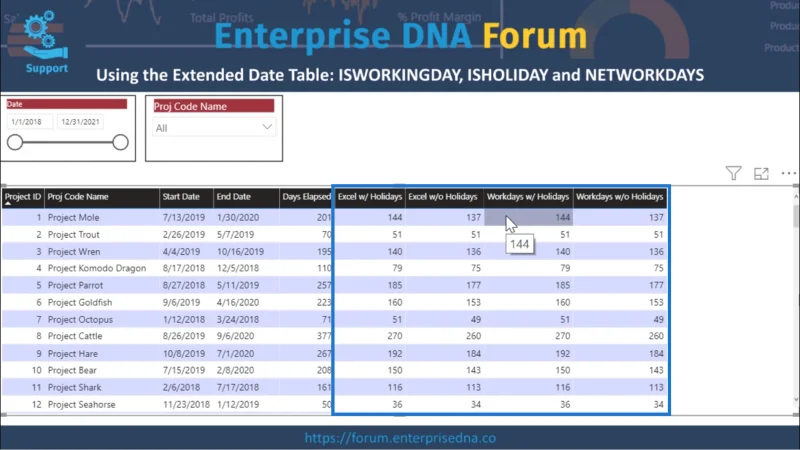800x450 pixels.
Task: Click end date 1/12/2019 for Project Seahorse
Action: tap(238, 405)
